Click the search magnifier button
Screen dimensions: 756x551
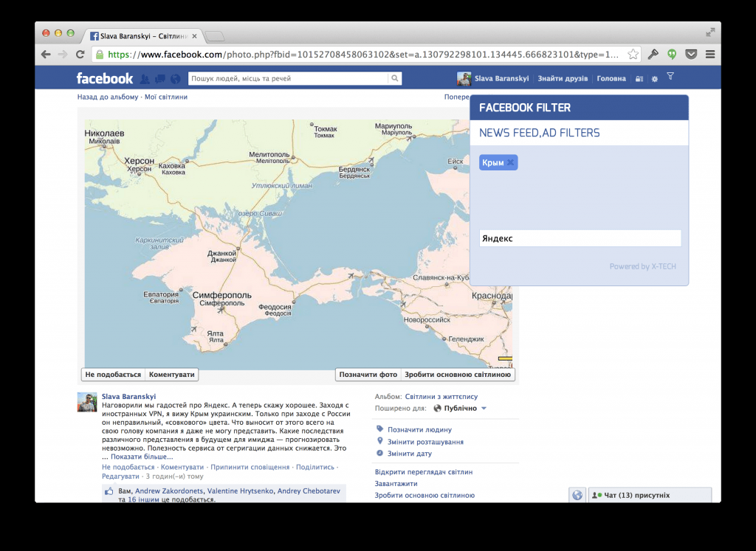point(395,78)
